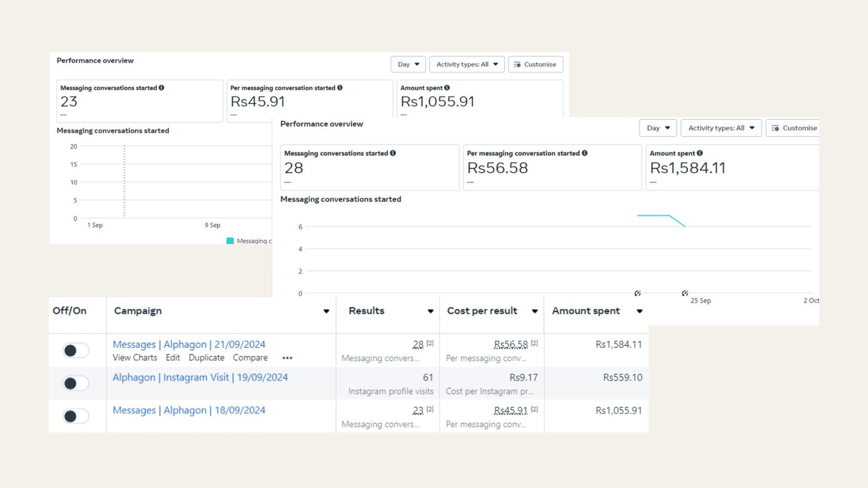Click edit marker icon left of 25 Sep
The width and height of the screenshot is (868, 488).
coord(685,293)
